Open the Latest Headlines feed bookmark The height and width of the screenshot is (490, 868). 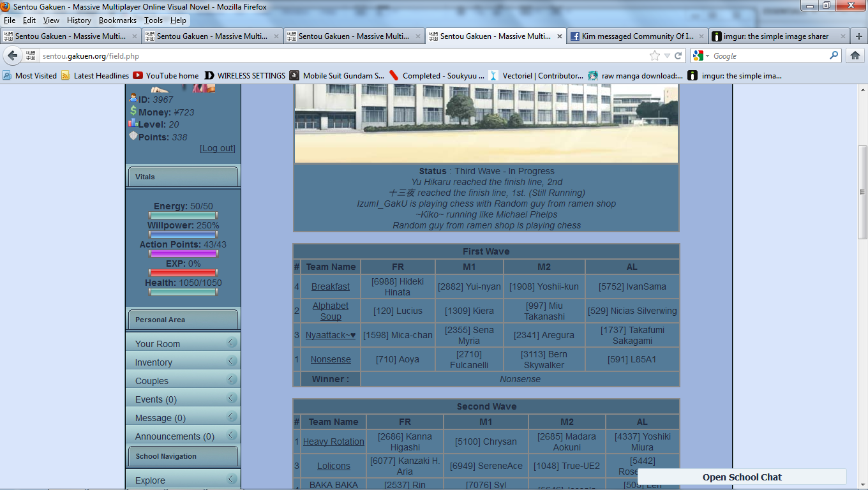click(95, 75)
